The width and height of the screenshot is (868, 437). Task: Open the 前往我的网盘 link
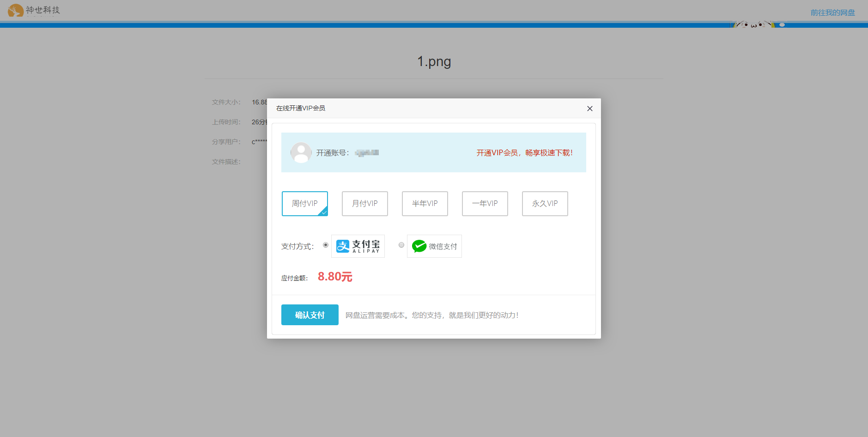tap(832, 12)
